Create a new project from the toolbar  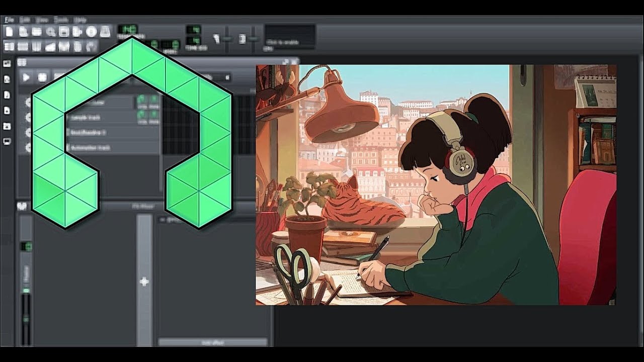click(9, 32)
